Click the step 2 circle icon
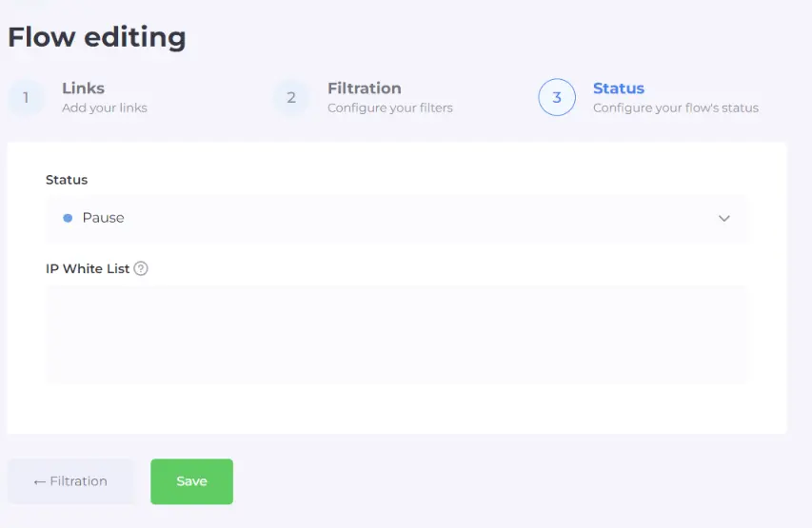 [291, 97]
